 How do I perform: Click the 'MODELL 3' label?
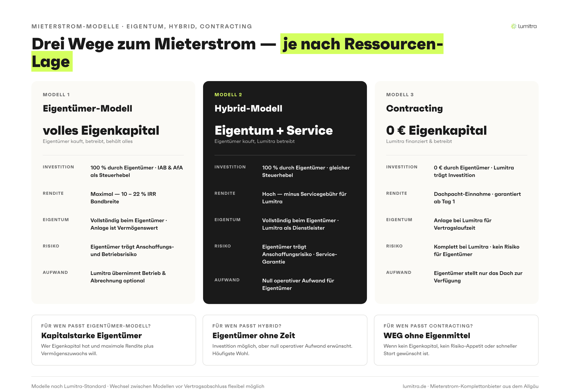click(400, 95)
